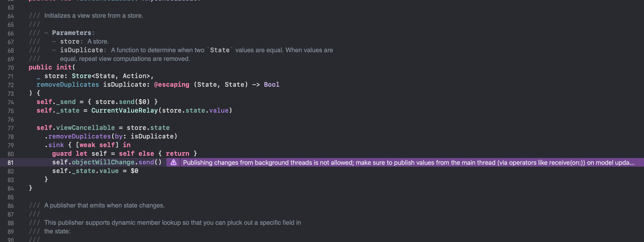Click CurrentValueRelay type name
The width and height of the screenshot is (644, 242).
[124, 111]
